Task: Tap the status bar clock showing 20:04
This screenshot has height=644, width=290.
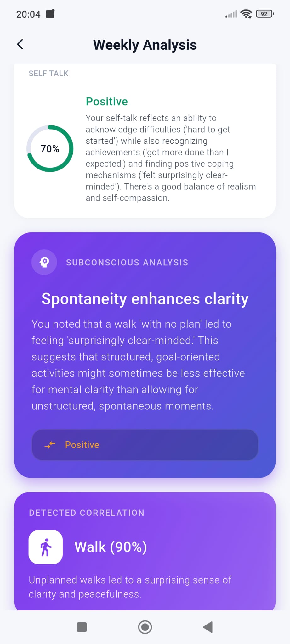Action: (x=28, y=14)
